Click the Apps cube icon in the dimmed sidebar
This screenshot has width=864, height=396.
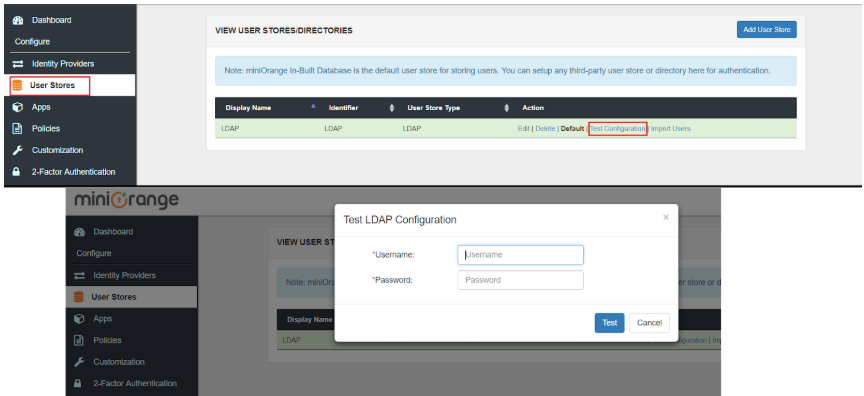tap(79, 319)
